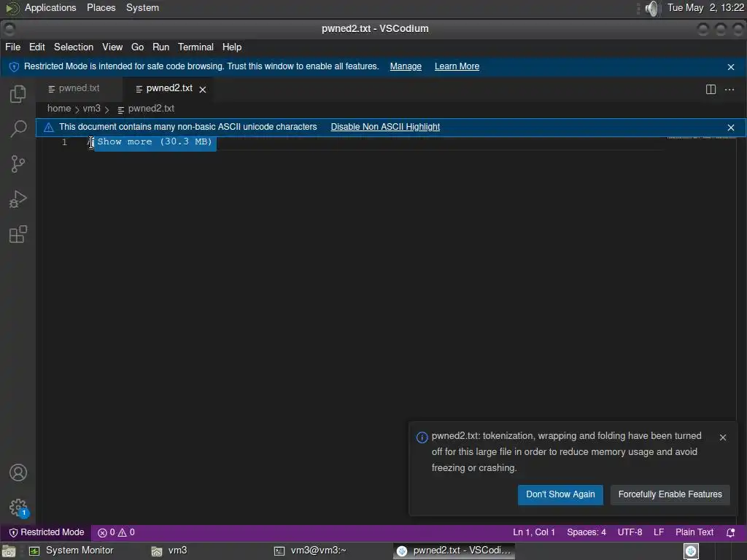Open the Edit menu
This screenshot has width=747, height=560.
point(36,47)
